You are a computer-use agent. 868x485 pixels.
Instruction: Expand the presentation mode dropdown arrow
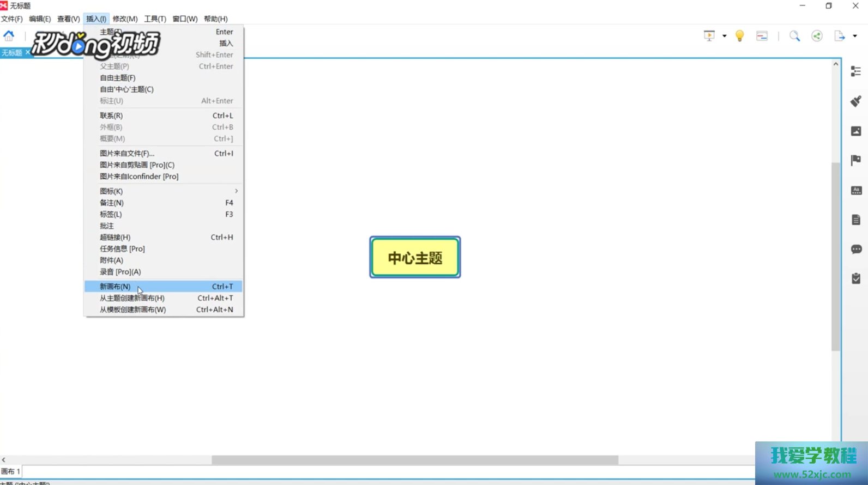724,36
